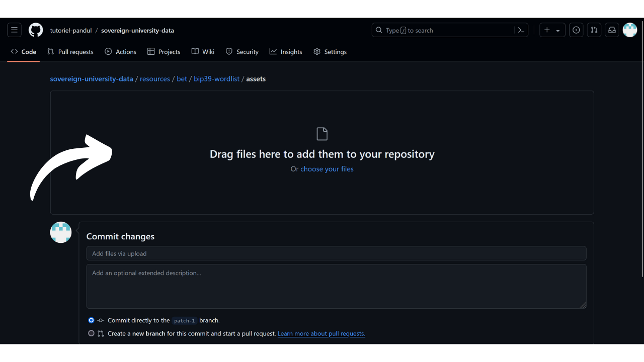Viewport: 644px width, 362px height.
Task: Open the notifications inbox icon
Action: [x=612, y=30]
